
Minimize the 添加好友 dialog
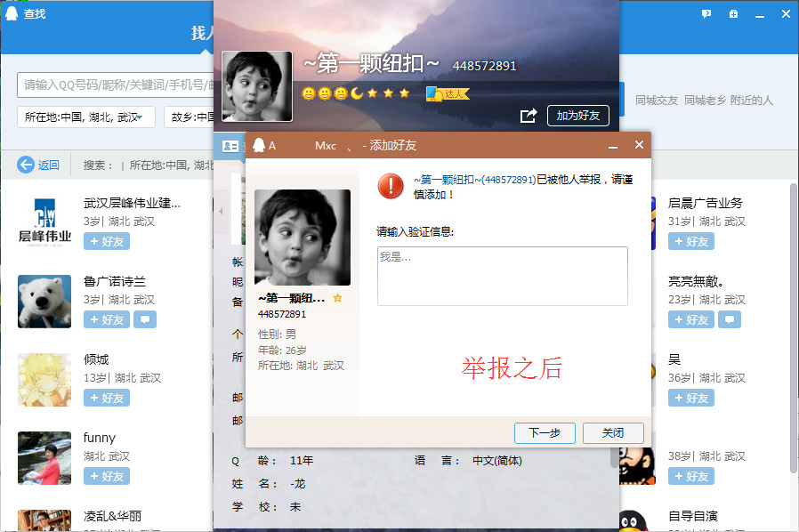pos(613,146)
